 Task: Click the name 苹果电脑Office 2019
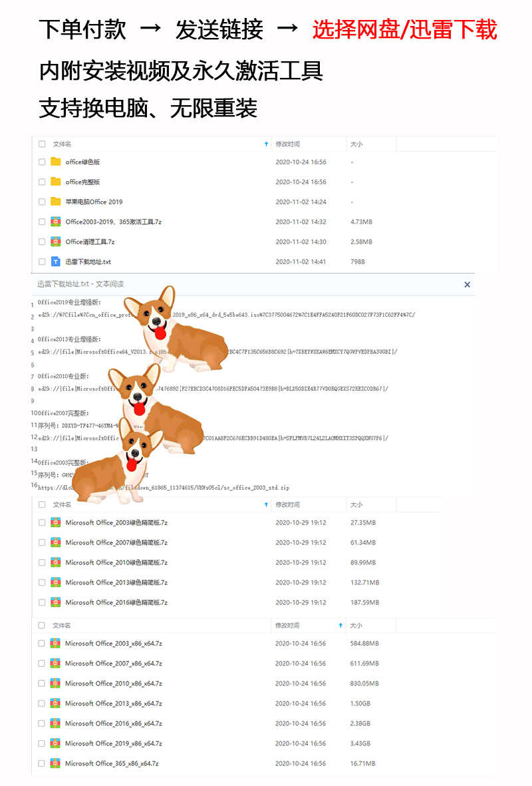[x=94, y=202]
